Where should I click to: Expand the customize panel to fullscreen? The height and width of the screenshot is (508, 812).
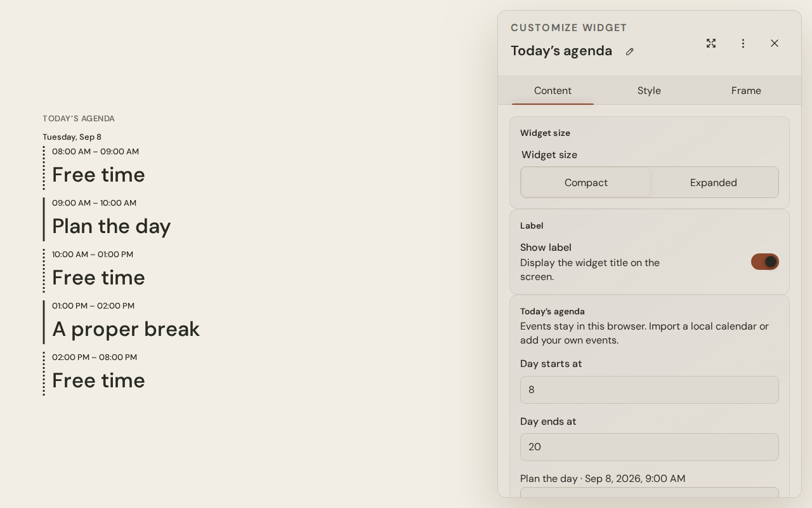(x=711, y=43)
